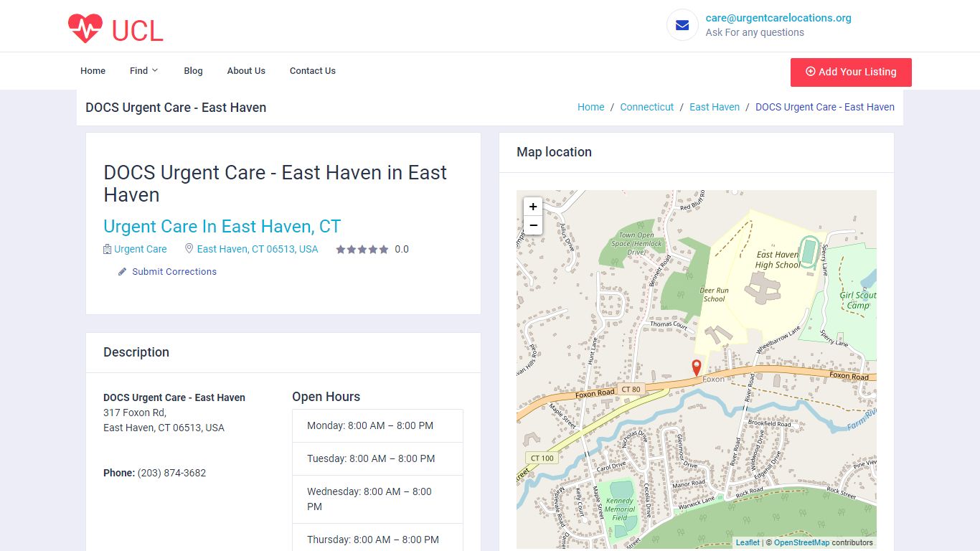Click the Deer Run School map label
The image size is (980, 551).
click(x=714, y=295)
